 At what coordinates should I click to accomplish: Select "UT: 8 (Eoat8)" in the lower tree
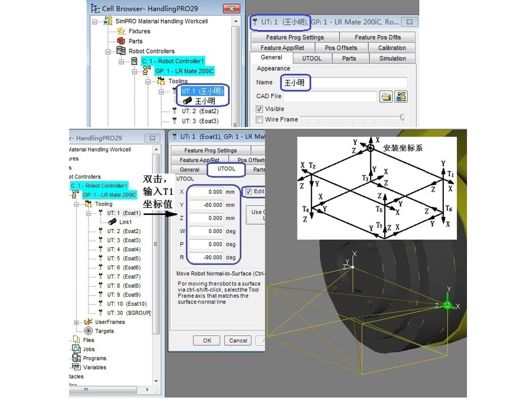[124, 286]
